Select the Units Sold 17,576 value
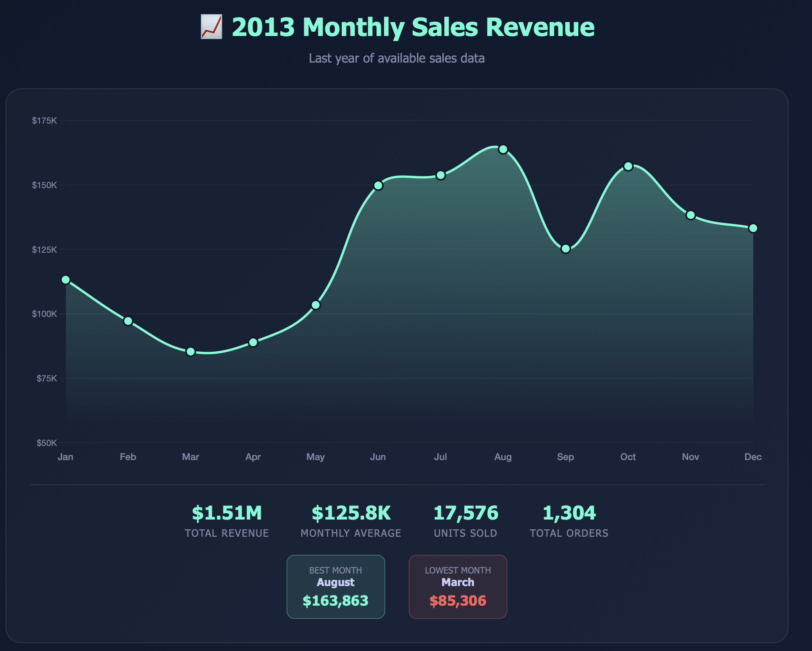 click(x=466, y=513)
